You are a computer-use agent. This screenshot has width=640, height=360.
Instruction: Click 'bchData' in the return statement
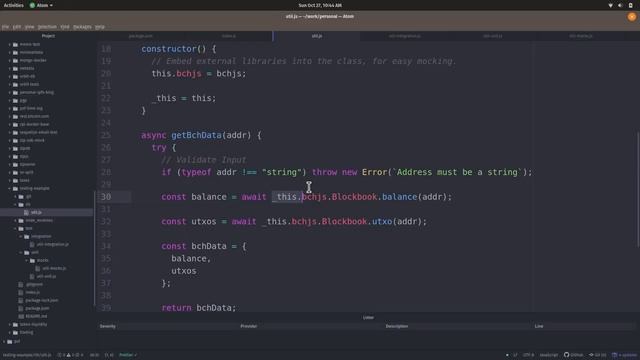pos(214,308)
